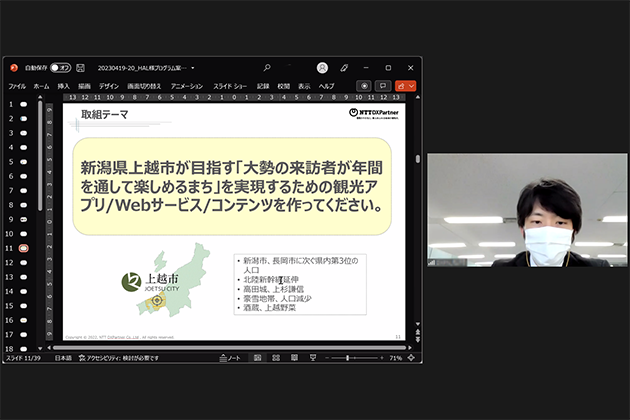The image size is (630, 420).
Task: Click the PowerPoint app icon in title bar
Action: tap(14, 68)
